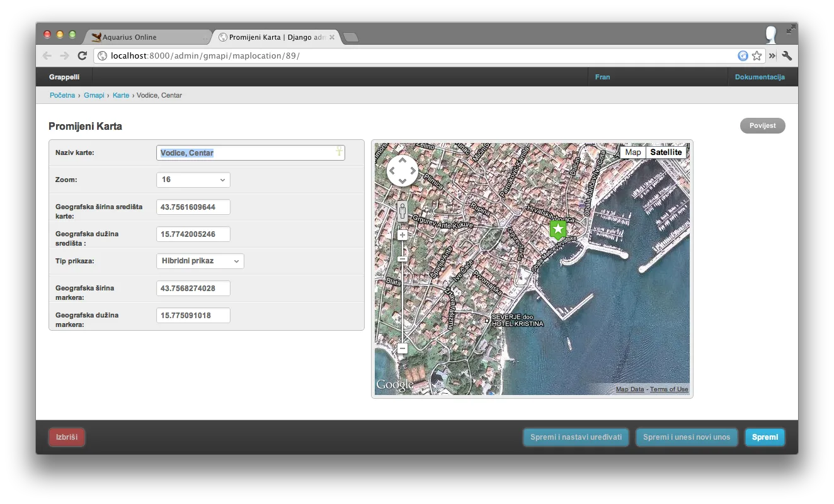Viewport: 834px width, 504px height.
Task: Click the green star map marker
Action: coord(557,229)
